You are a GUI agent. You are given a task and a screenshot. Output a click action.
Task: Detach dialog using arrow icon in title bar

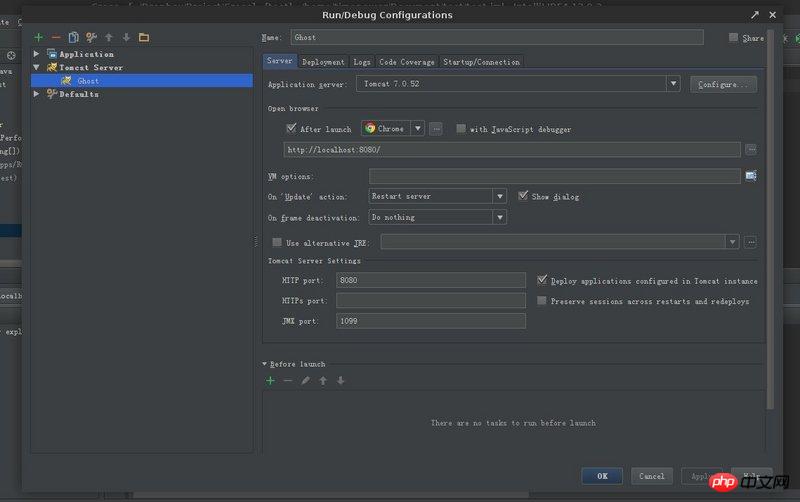755,15
